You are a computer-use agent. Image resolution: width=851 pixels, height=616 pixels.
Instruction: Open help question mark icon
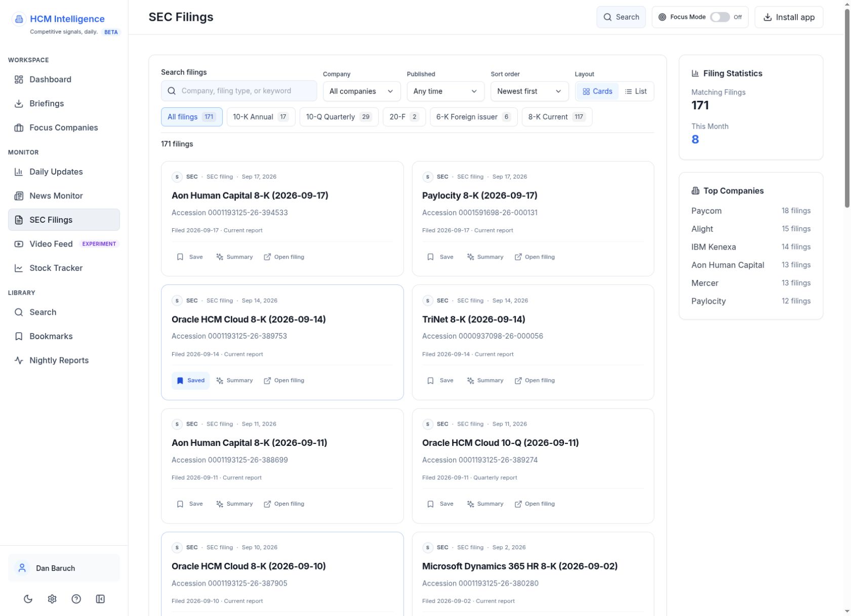(x=76, y=599)
